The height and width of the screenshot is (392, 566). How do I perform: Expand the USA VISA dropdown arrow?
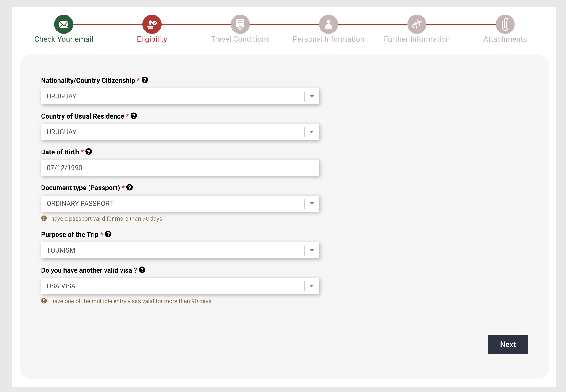pos(311,286)
